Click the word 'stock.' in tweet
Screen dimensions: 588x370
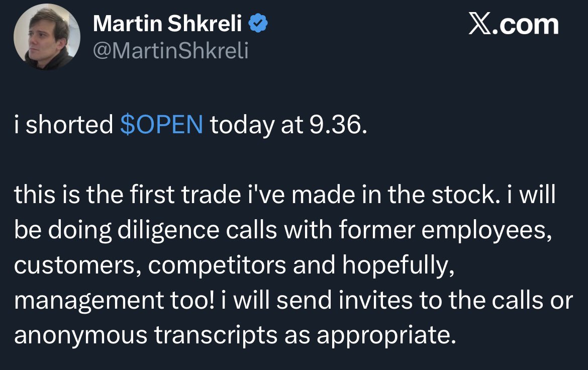466,195
